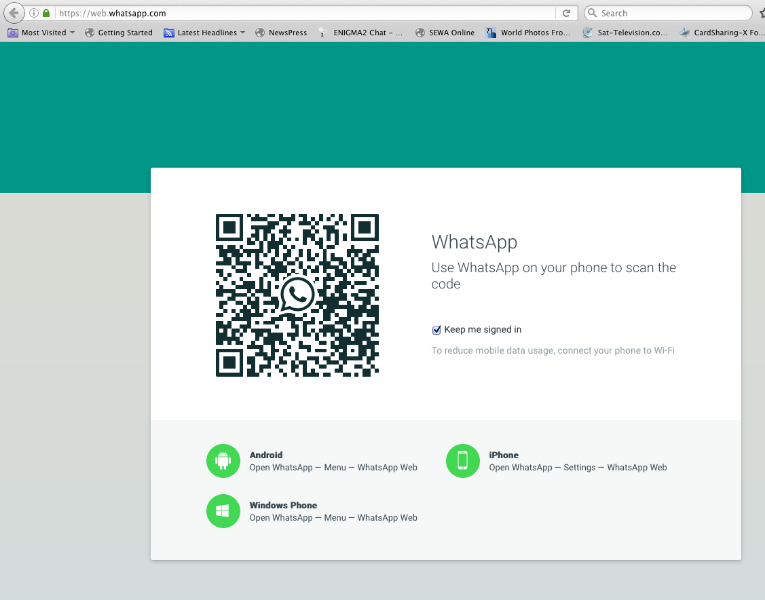Click the green Windows Phone logo icon
Viewport: 765px width, 600px height.
pos(223,511)
